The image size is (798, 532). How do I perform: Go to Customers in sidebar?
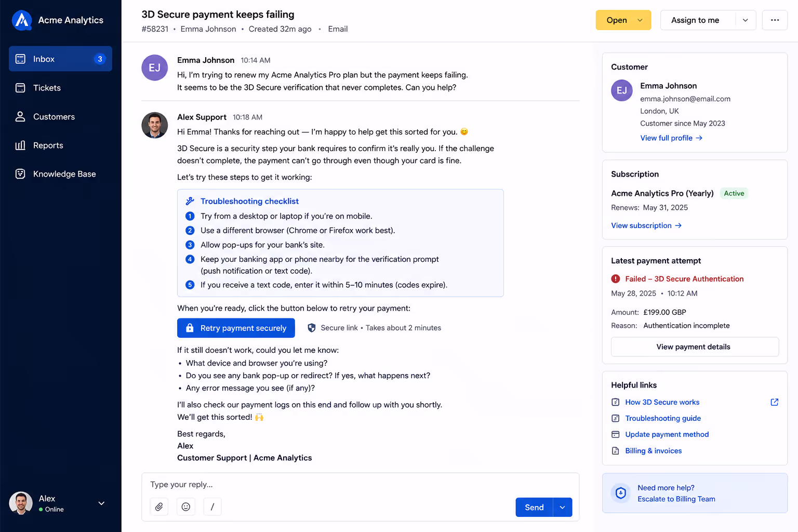tap(60, 116)
